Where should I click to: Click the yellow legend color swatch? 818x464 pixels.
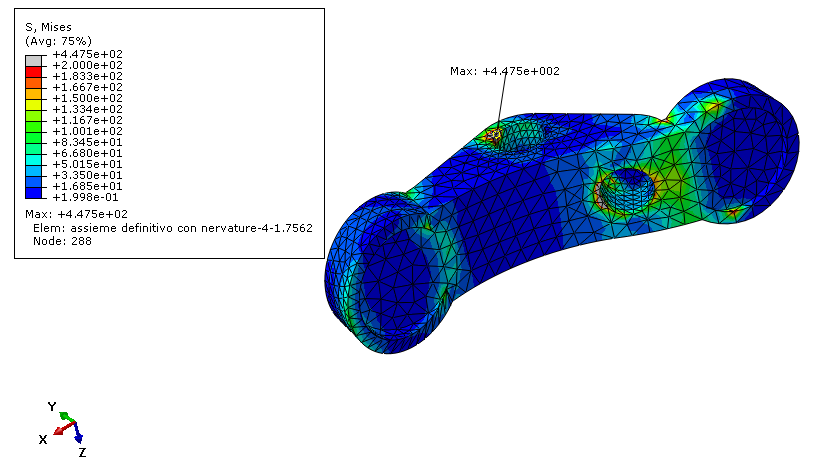tap(33, 104)
